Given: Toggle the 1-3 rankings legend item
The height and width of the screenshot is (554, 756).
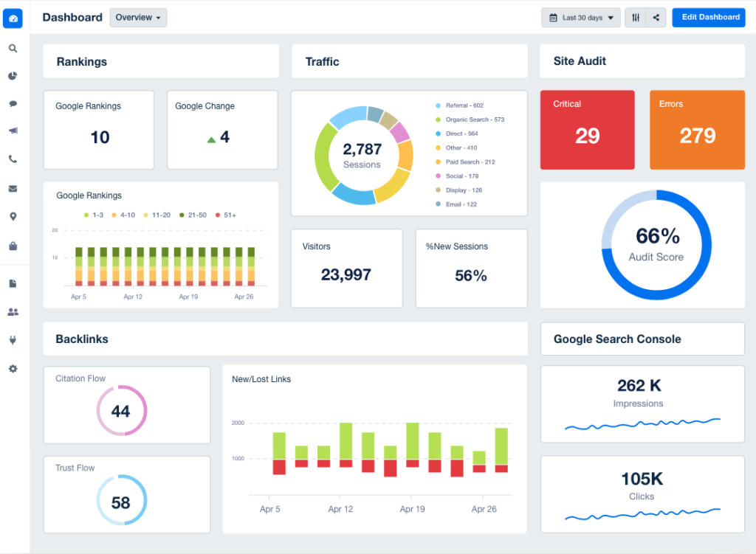Looking at the screenshot, I should point(93,215).
